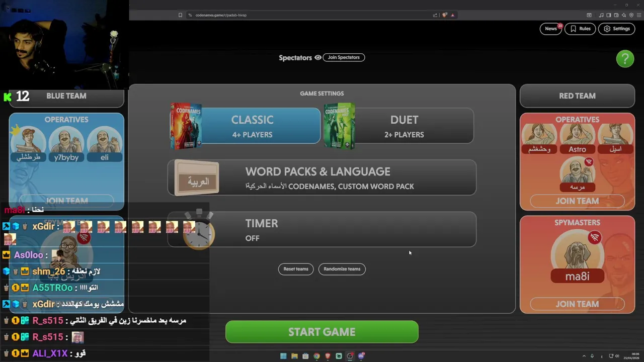Open Brave browser from taskbar

pos(328,356)
